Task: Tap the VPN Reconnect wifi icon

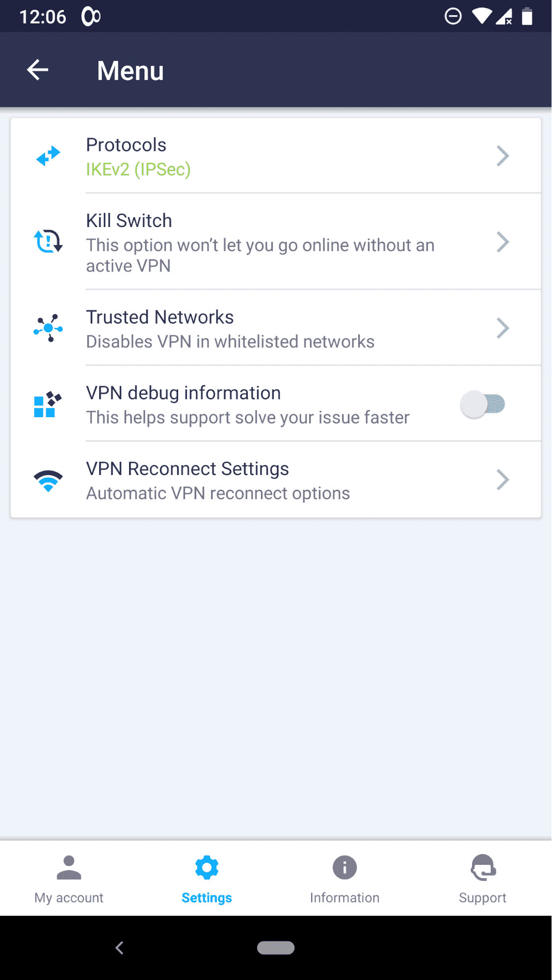Action: click(48, 480)
